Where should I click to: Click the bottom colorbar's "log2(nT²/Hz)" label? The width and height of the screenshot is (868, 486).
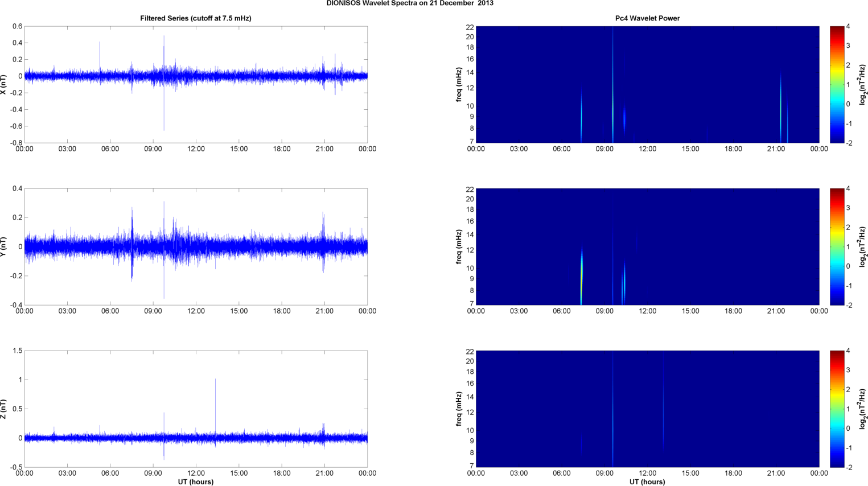(863, 409)
